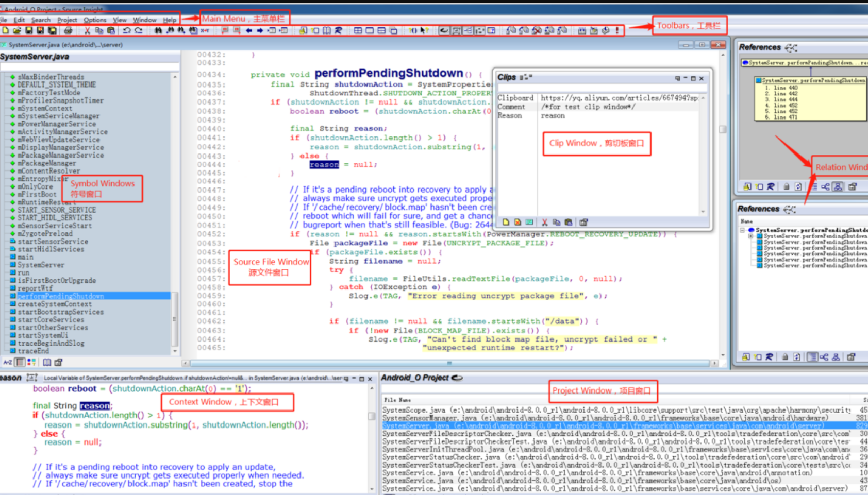Click the Print toolbar icon
The image size is (868, 495).
(x=68, y=30)
